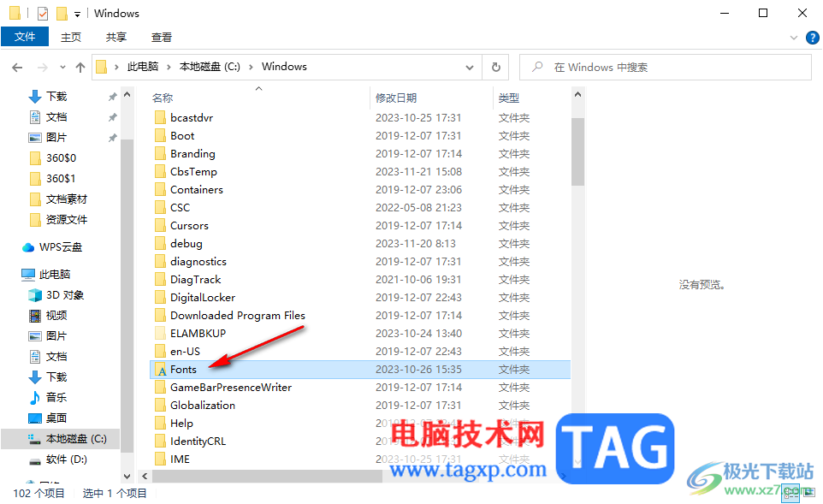The height and width of the screenshot is (504, 823).
Task: Switch to the 共享 ribbon tab
Action: [x=116, y=38]
